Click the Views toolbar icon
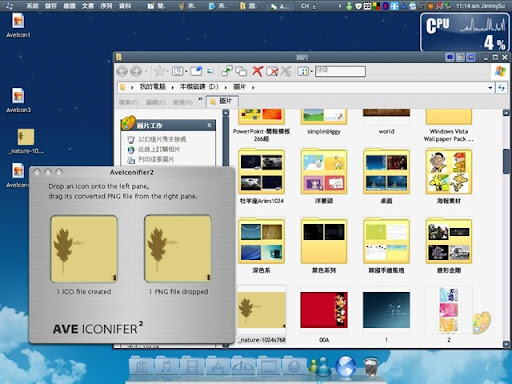The width and height of the screenshot is (512, 384). click(x=303, y=71)
